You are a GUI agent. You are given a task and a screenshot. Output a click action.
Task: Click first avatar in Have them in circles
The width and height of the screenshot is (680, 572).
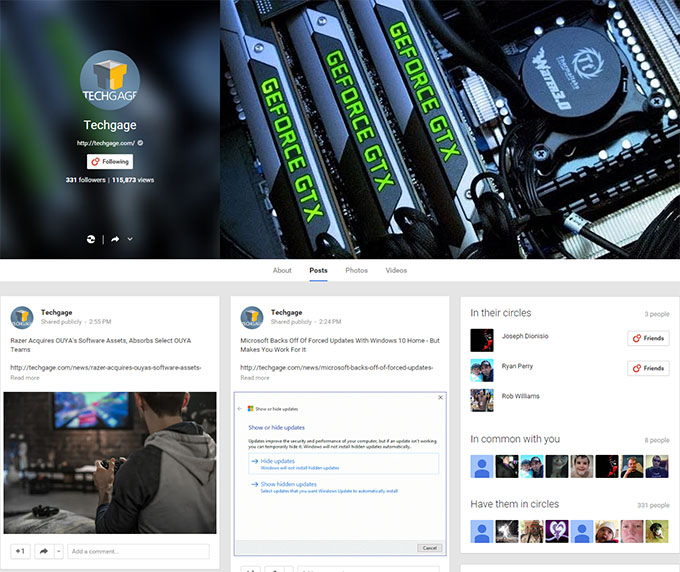[x=482, y=531]
